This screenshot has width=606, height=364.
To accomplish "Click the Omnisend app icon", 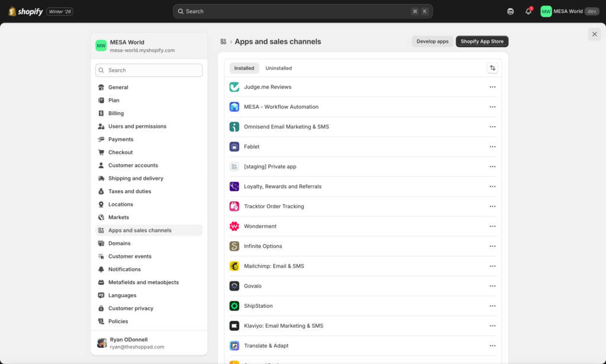I will point(234,127).
